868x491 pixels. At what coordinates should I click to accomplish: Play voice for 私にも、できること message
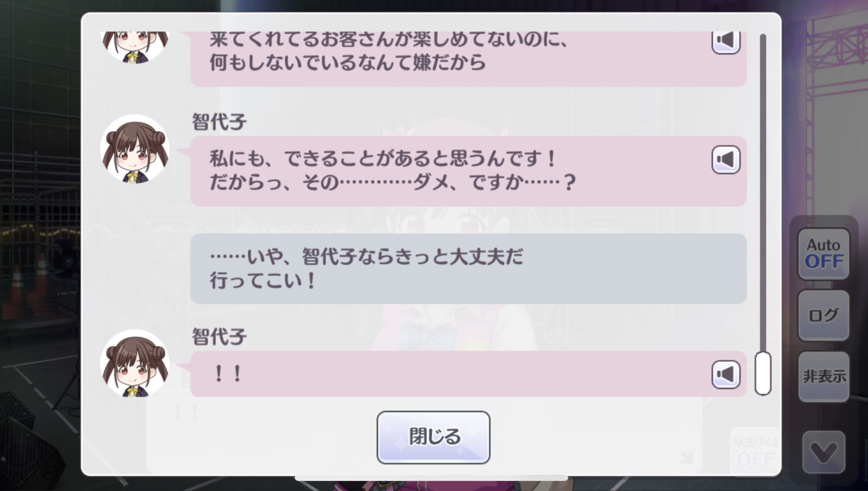[x=726, y=160]
